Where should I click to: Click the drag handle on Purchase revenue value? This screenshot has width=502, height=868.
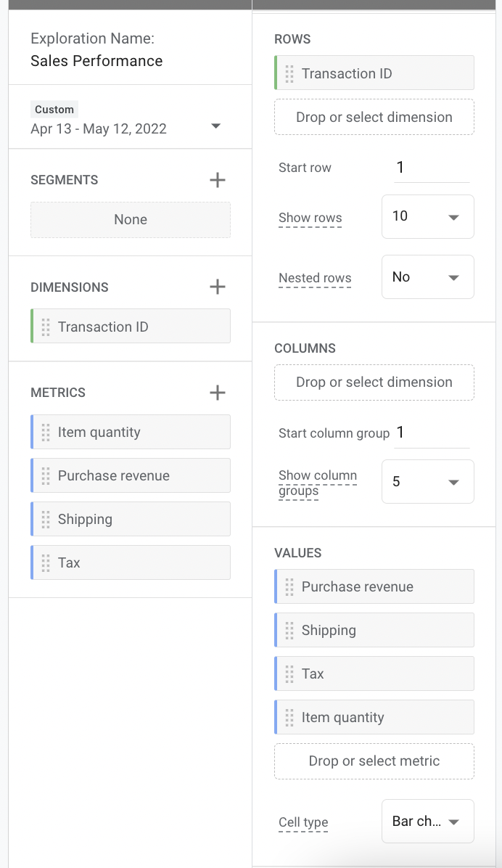pos(289,586)
